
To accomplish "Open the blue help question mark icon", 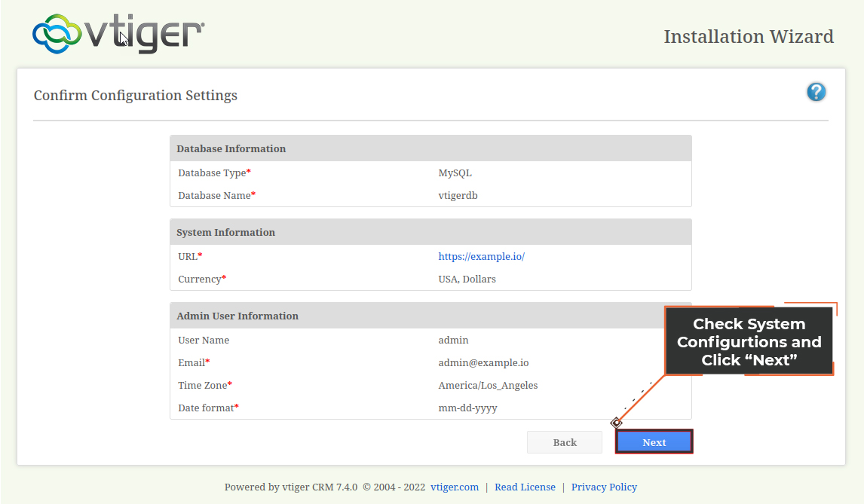I will coord(816,92).
